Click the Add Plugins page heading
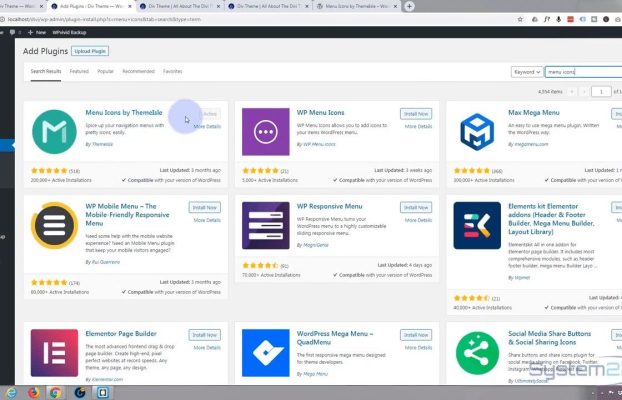The width and height of the screenshot is (622, 400). (45, 52)
